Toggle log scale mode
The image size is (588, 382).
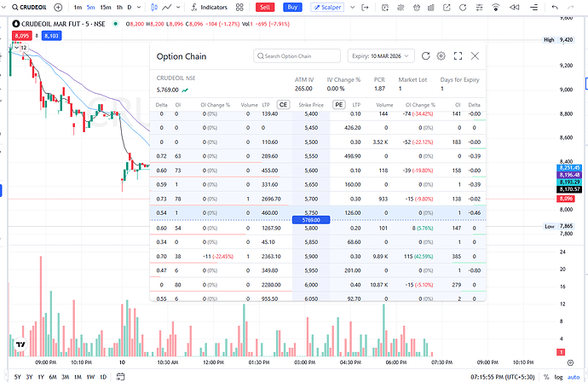tap(559, 377)
